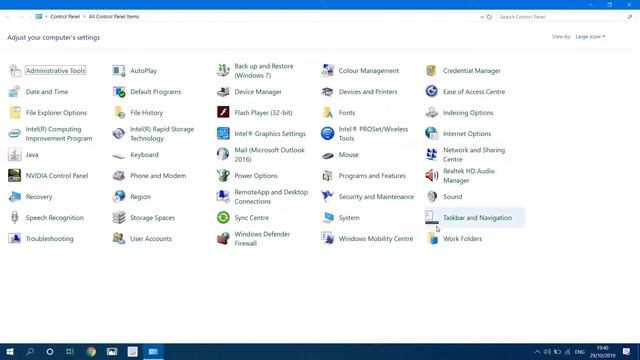Viewport: 640px width, 360px height.
Task: Open the Troubleshooting icon
Action: tap(15, 238)
